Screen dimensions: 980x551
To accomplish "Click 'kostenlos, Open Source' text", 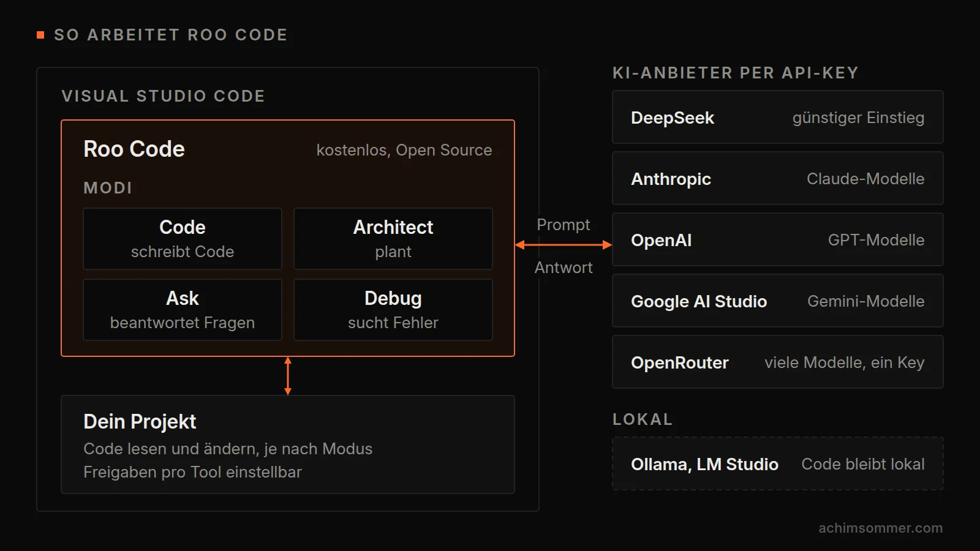I will (404, 151).
